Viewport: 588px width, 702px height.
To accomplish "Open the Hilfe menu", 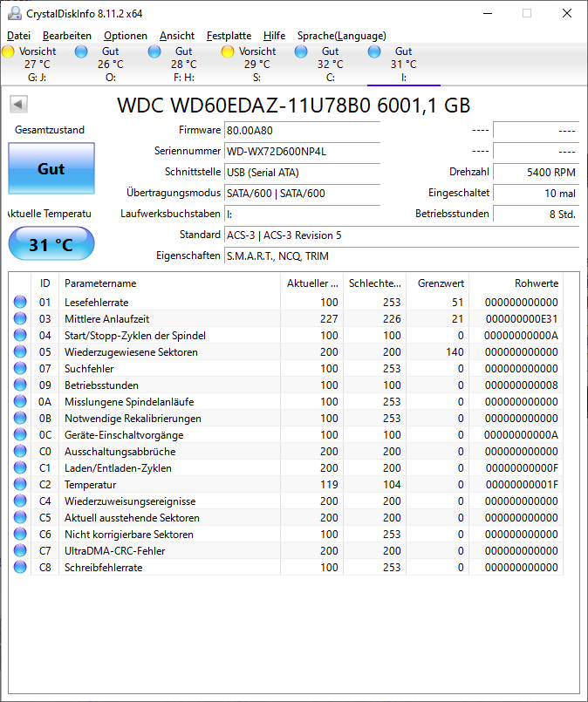I will (x=274, y=36).
